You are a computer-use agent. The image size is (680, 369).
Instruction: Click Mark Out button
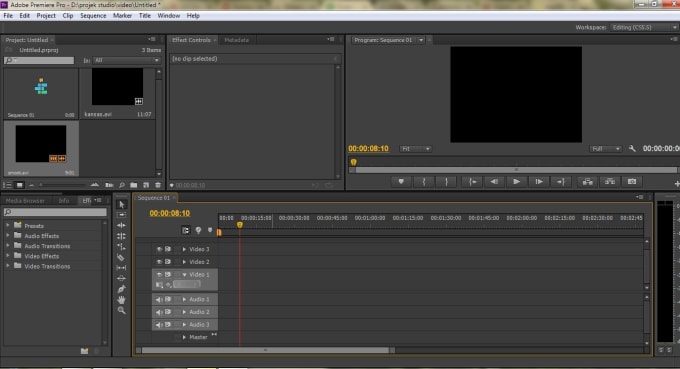coord(446,182)
